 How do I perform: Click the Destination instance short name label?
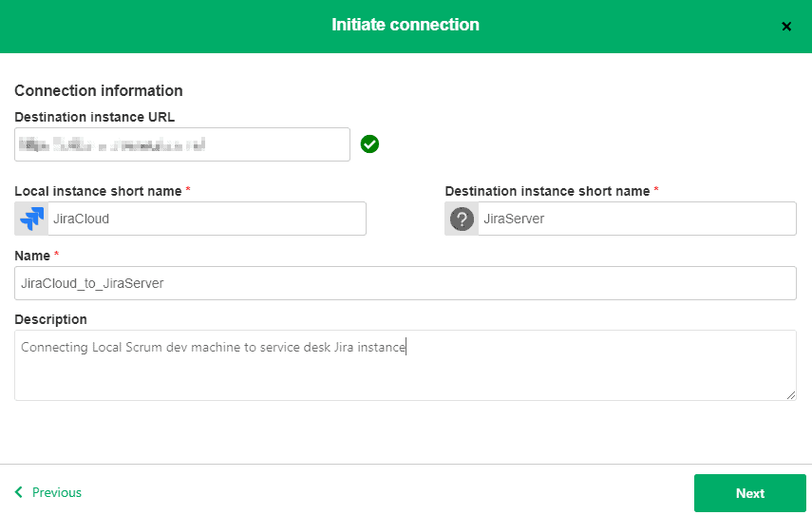[547, 191]
